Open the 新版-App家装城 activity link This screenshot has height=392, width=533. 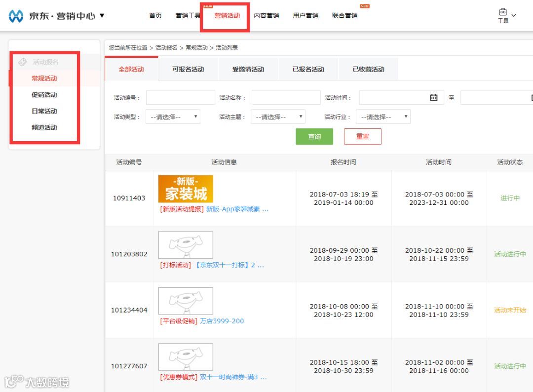[237, 209]
